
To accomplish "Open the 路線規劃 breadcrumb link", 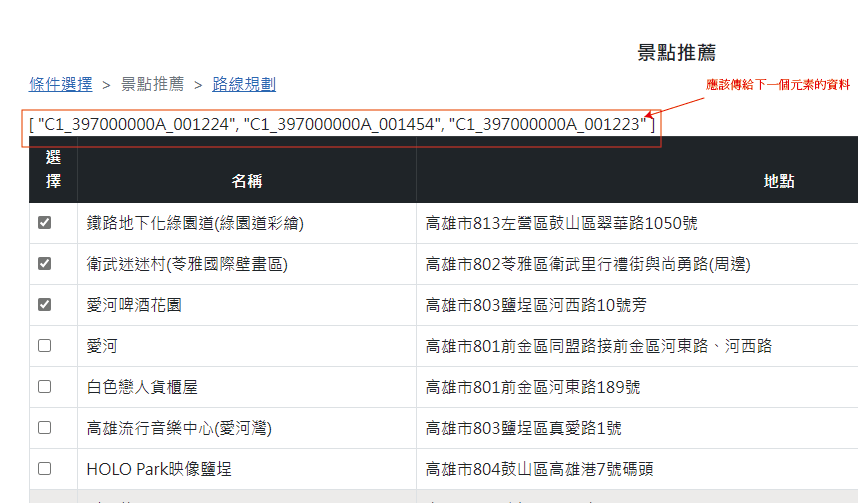I will (x=244, y=84).
